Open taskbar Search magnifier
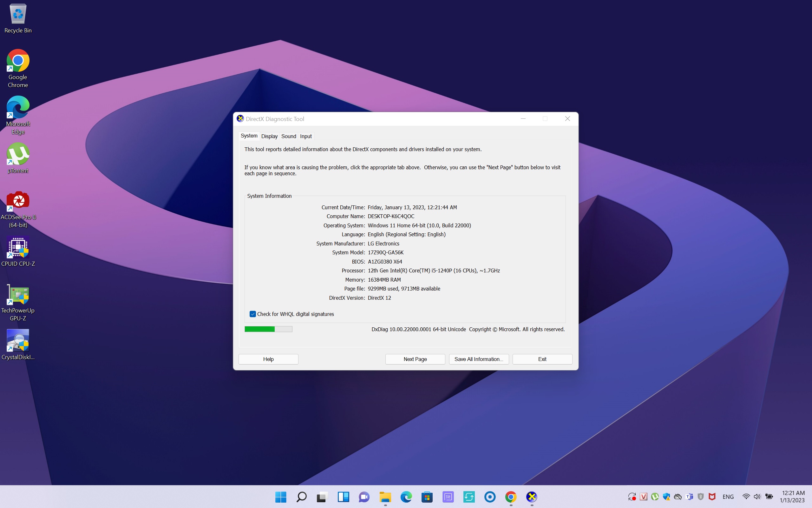This screenshot has height=508, width=812. [301, 497]
